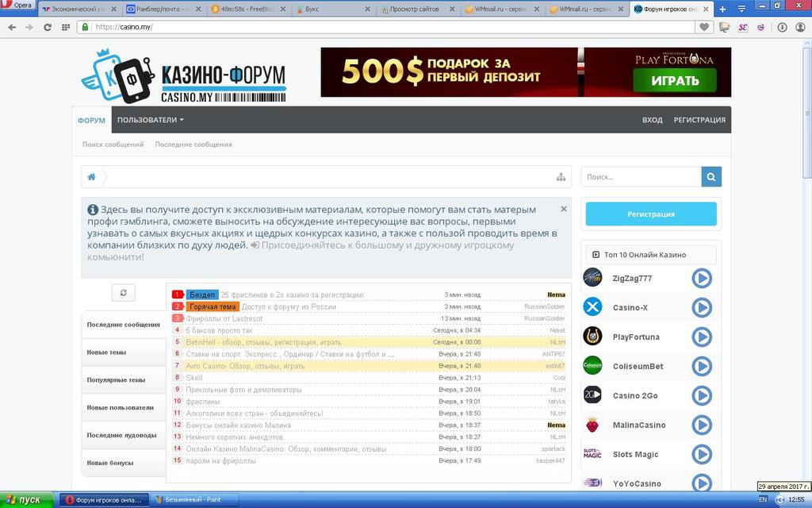
Task: Click the Casino-X round logo icon
Action: (592, 307)
